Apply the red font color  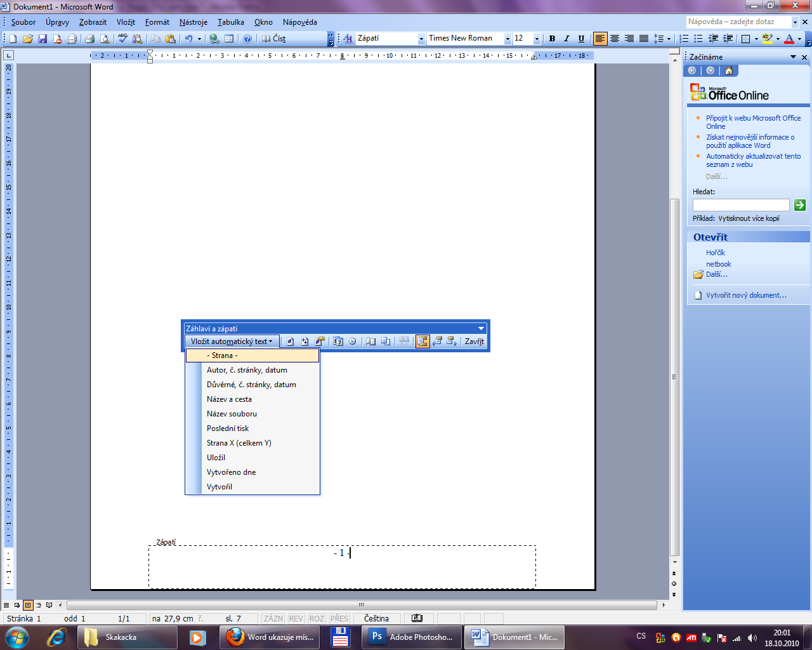[x=789, y=39]
